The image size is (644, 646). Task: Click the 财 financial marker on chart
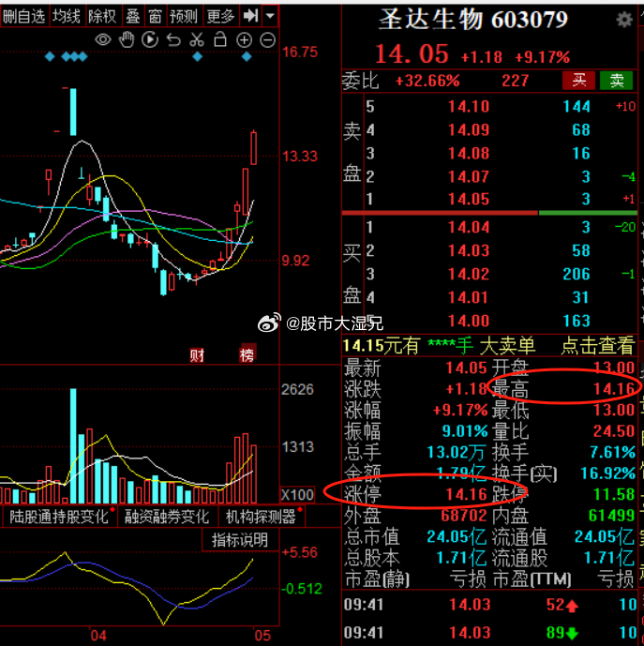coord(198,354)
